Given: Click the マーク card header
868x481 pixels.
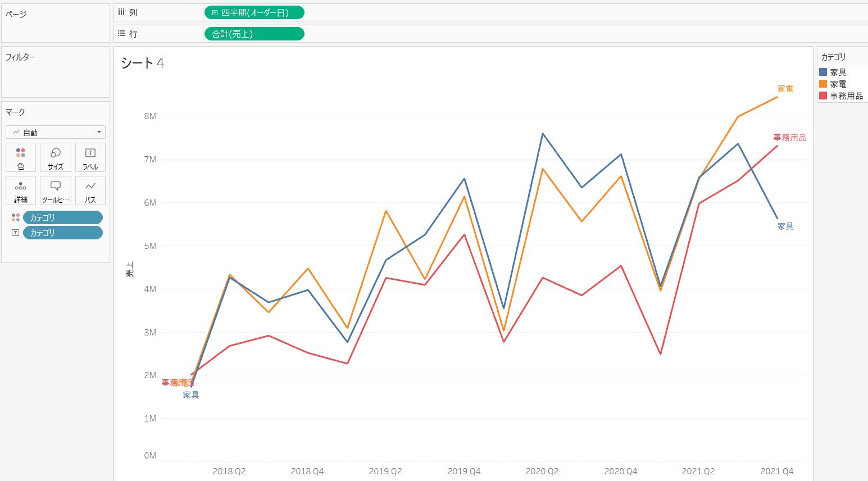Looking at the screenshot, I should pos(15,112).
